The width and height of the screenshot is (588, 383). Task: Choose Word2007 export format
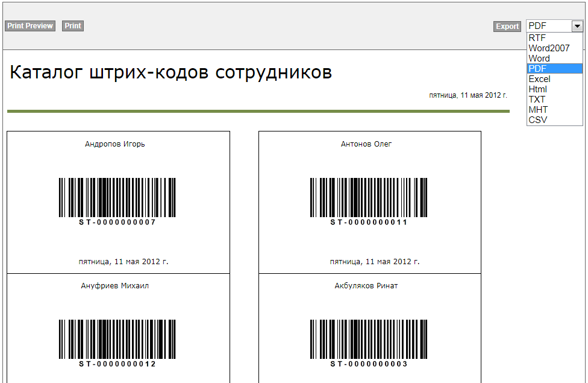click(555, 48)
